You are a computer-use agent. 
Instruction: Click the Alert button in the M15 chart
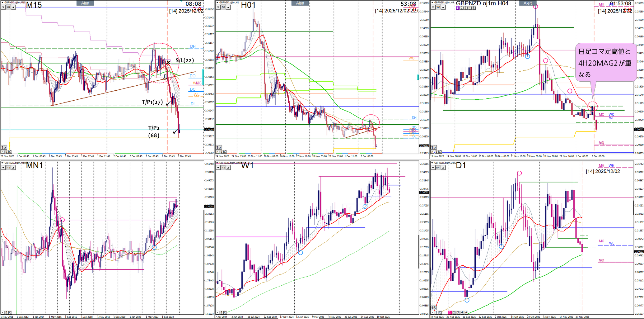click(85, 3)
